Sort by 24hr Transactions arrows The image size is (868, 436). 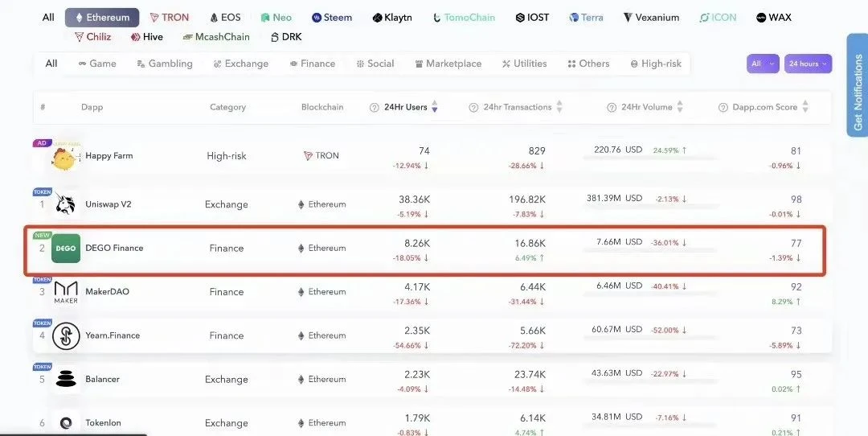click(559, 107)
